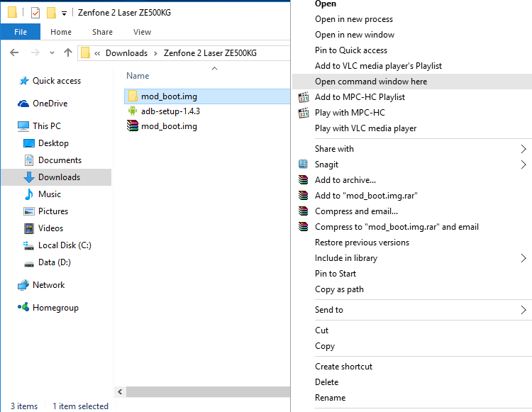Open Local Disk (C:) drive
532x412 pixels.
pos(65,245)
